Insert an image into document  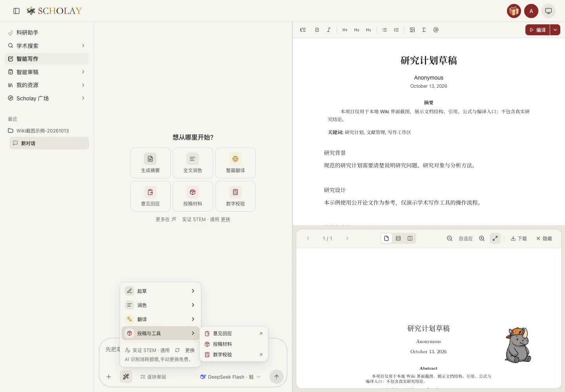coord(412,30)
